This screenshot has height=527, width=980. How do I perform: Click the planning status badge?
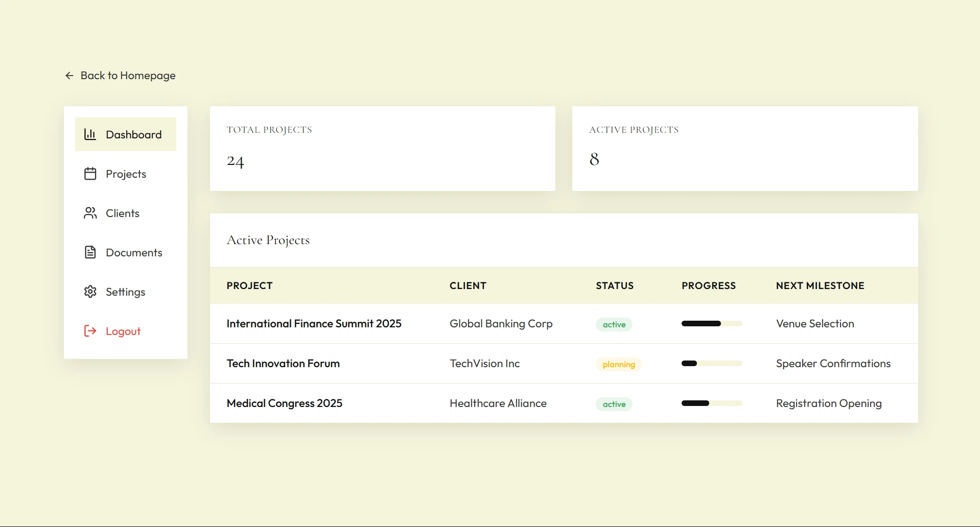pyautogui.click(x=618, y=364)
